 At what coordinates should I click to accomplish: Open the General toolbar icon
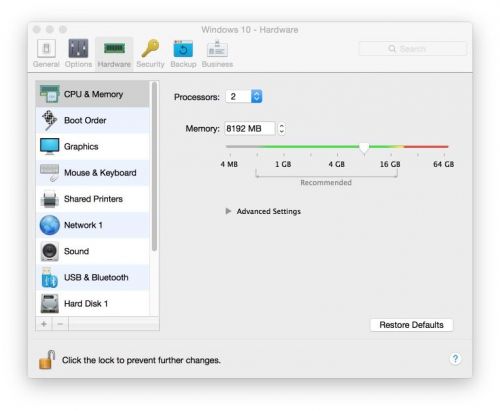46,49
